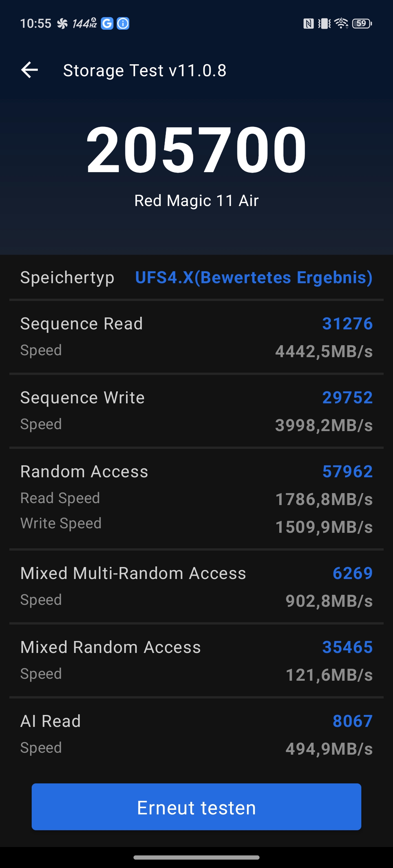
Task: Open the Mixed Multi-Random Access row
Action: (196, 586)
